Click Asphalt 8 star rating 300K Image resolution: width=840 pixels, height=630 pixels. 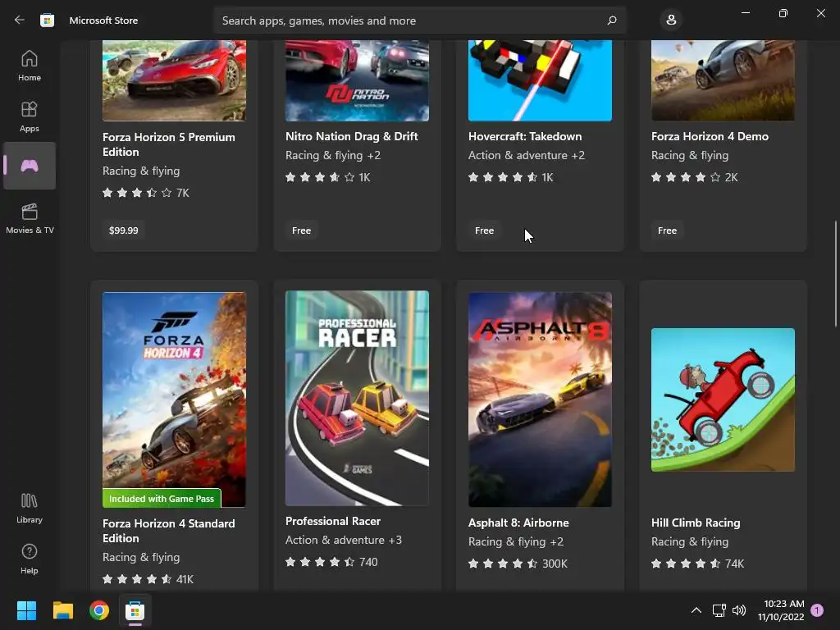518,564
